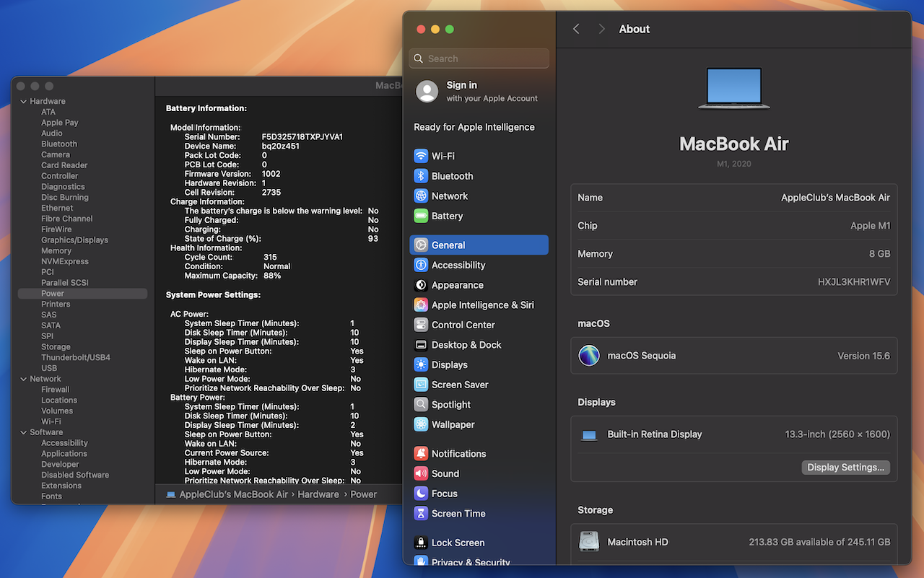The height and width of the screenshot is (578, 924).
Task: Select Power in System Information sidebar
Action: (x=82, y=294)
